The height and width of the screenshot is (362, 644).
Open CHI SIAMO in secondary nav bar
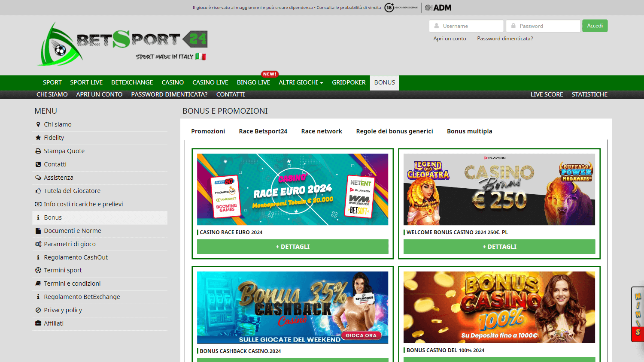(52, 94)
